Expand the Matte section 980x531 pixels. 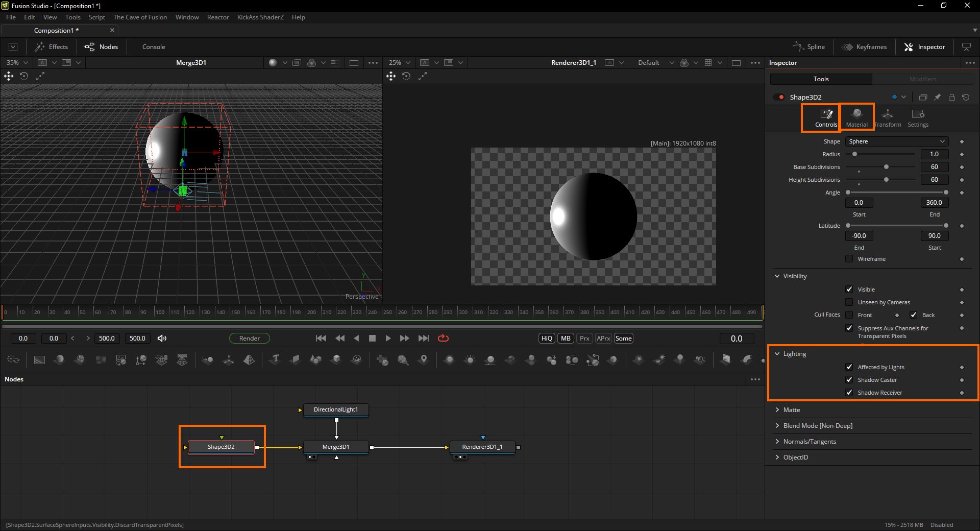tap(777, 410)
